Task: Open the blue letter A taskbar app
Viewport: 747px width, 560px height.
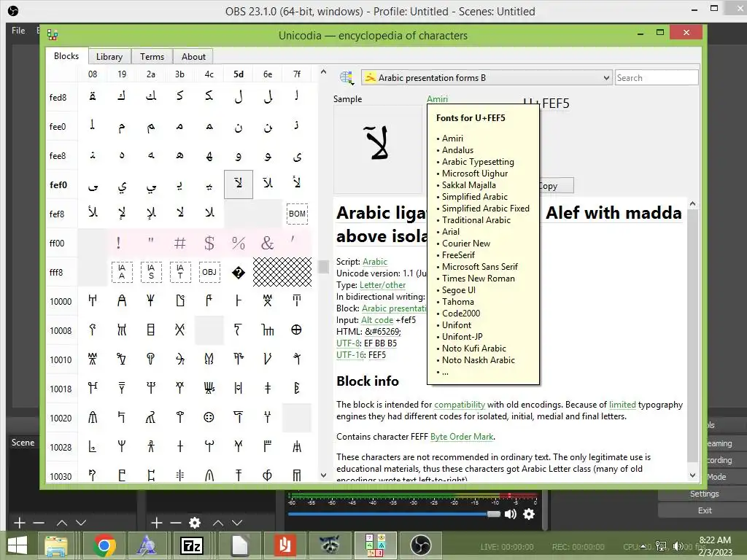Action: click(x=146, y=545)
